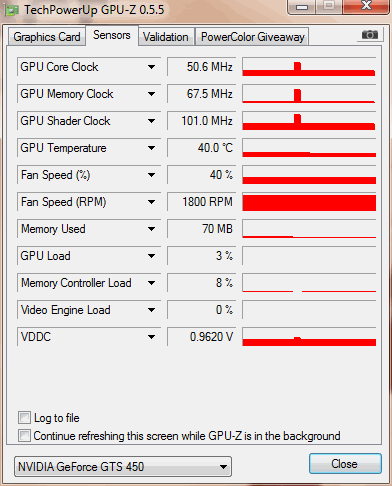Open GPU Core Clock sensor dropdown
The image size is (392, 486).
(x=151, y=67)
